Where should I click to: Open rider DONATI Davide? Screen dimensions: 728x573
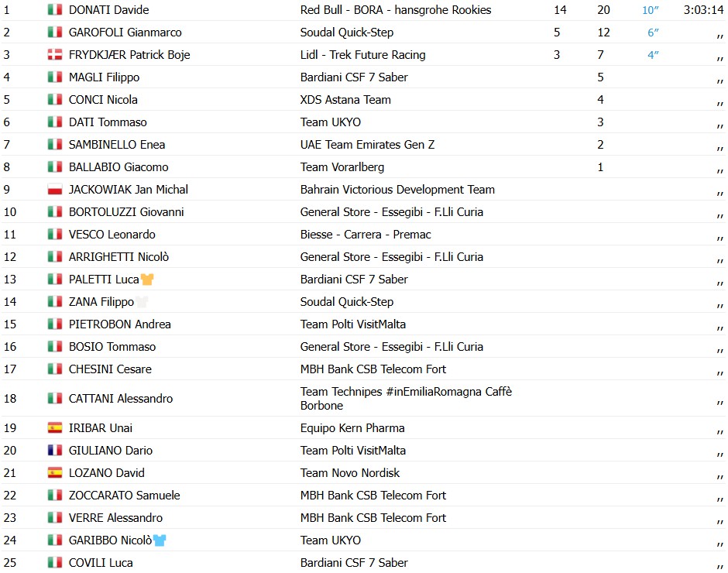pyautogui.click(x=108, y=10)
